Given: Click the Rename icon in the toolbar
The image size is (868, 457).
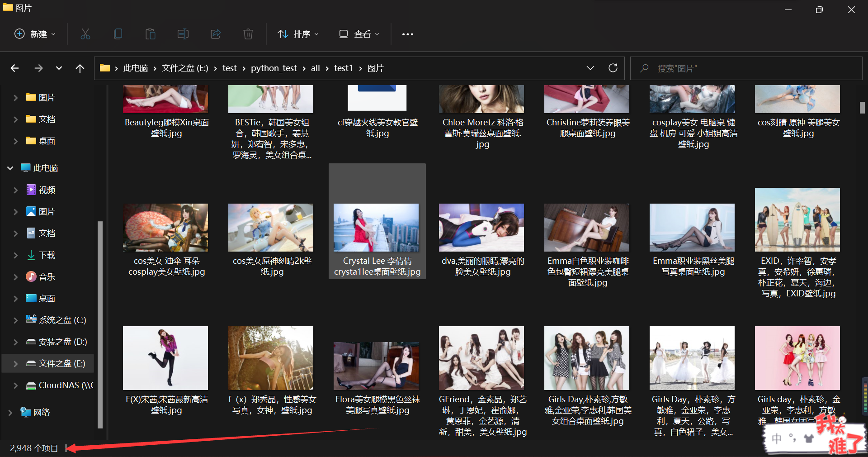Looking at the screenshot, I should pyautogui.click(x=183, y=34).
